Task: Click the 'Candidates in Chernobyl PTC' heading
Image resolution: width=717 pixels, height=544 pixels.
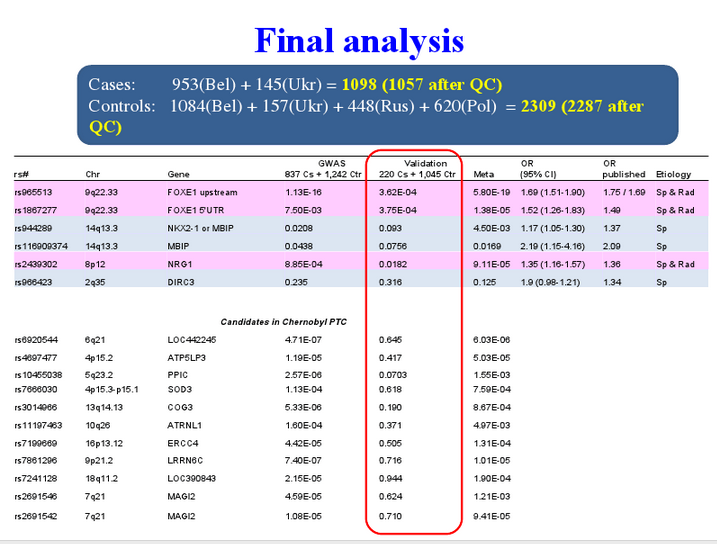Action: (x=284, y=322)
